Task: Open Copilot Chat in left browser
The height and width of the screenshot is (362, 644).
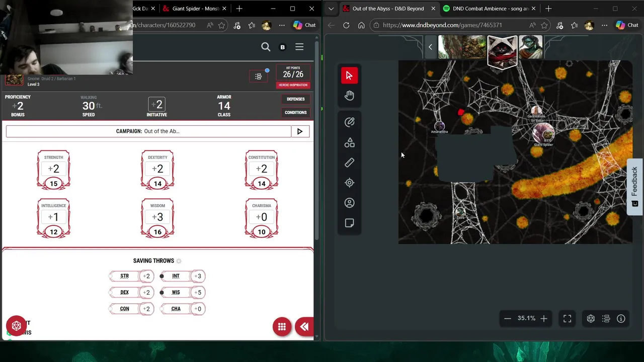Action: coord(304,25)
